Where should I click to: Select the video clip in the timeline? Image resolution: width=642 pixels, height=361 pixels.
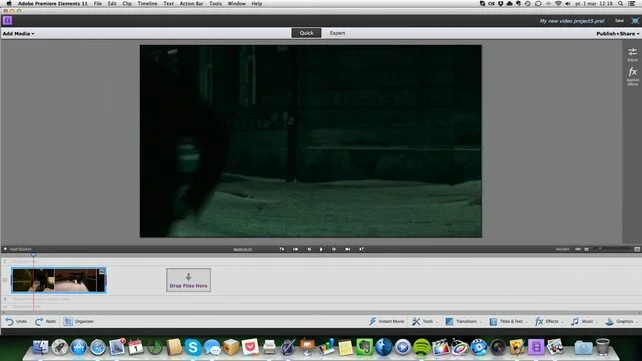pos(59,280)
